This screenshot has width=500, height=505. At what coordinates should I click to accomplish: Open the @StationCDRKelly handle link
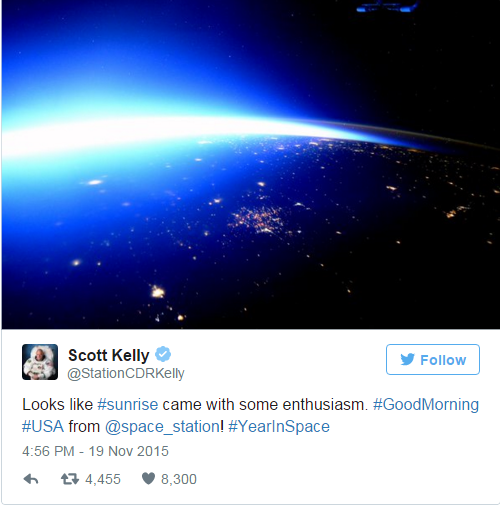[x=126, y=374]
